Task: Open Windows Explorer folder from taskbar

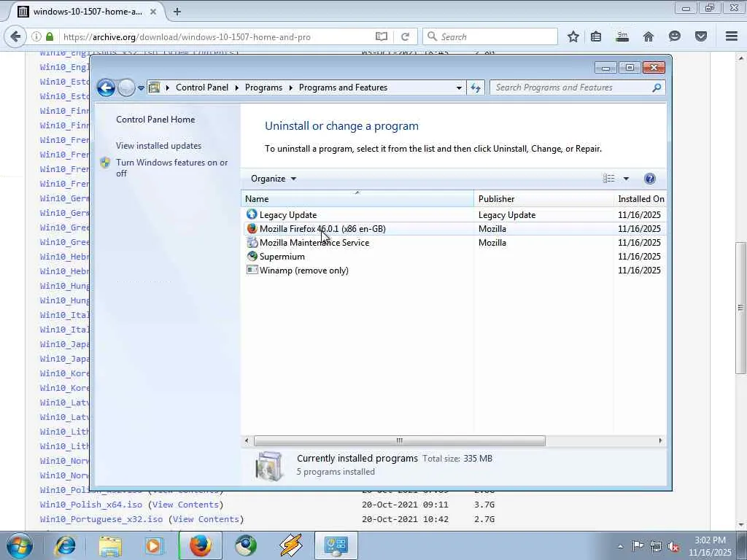Action: point(110,546)
